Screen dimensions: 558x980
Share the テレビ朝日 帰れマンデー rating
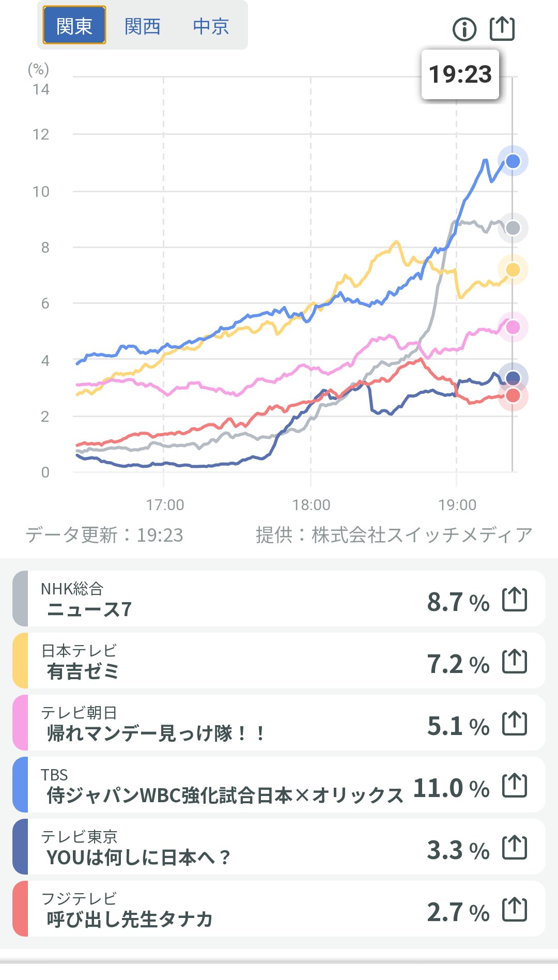[515, 724]
